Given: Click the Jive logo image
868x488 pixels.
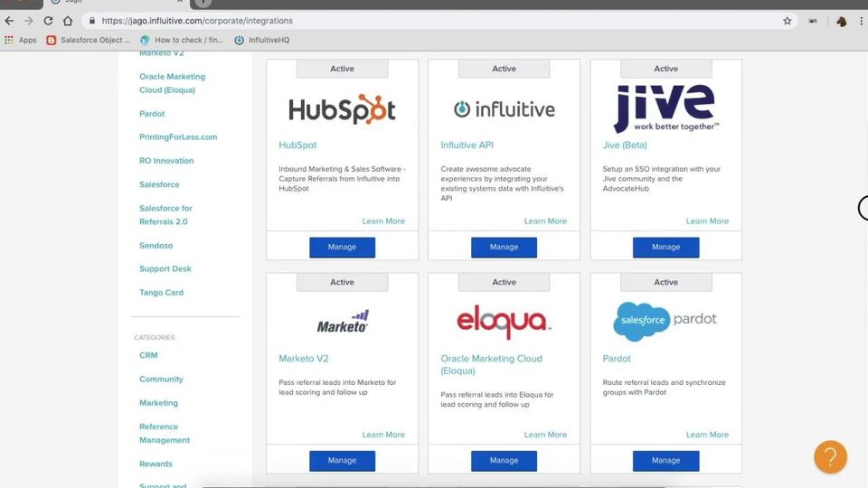Looking at the screenshot, I should [x=666, y=108].
